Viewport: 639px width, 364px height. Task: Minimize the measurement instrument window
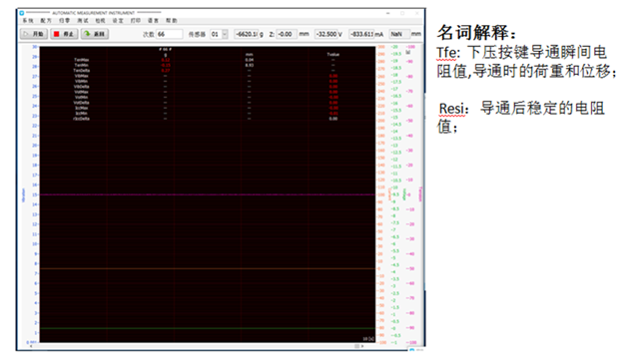[388, 13]
